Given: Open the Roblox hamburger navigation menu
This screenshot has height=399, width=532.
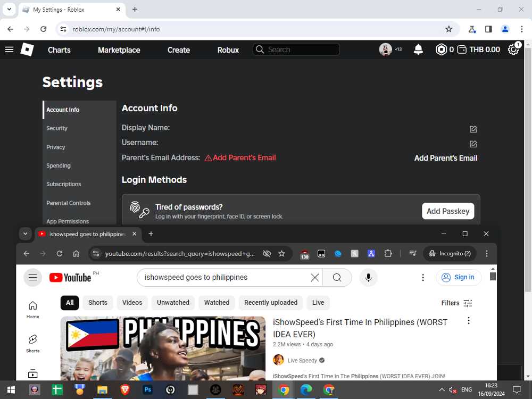Looking at the screenshot, I should (x=9, y=49).
